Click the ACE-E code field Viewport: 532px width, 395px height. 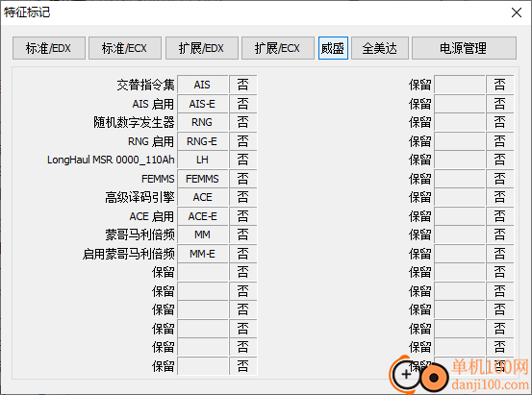(x=203, y=216)
